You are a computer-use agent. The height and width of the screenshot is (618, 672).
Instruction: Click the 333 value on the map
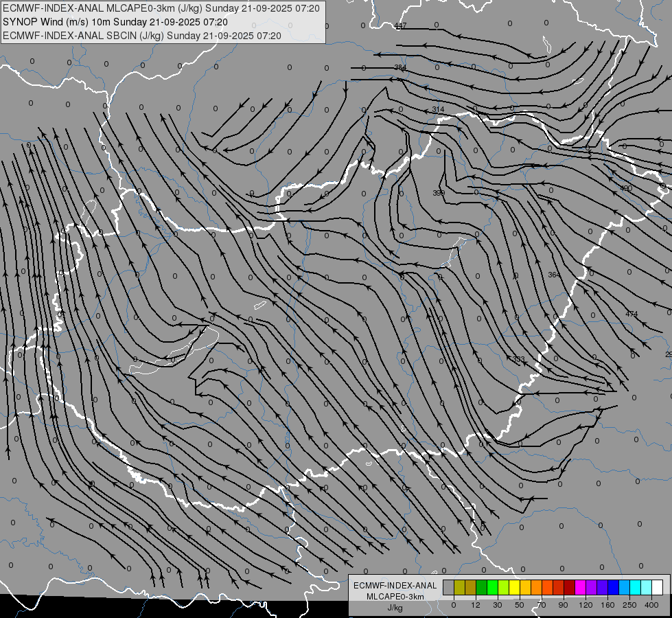(x=518, y=359)
